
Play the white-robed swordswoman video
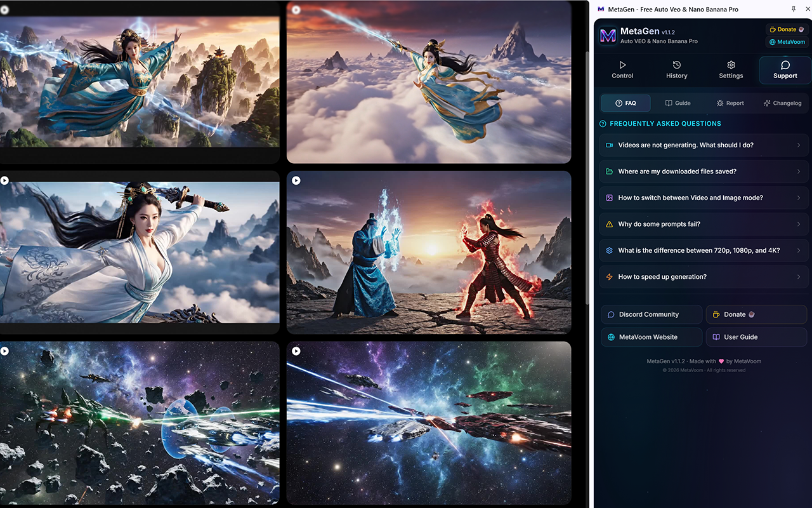tap(4, 180)
